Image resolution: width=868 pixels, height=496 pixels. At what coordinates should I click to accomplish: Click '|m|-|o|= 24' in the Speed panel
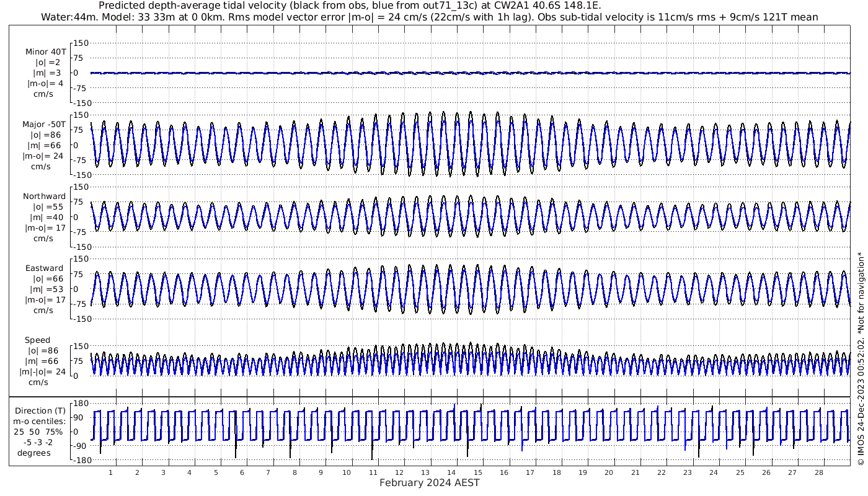pos(42,372)
